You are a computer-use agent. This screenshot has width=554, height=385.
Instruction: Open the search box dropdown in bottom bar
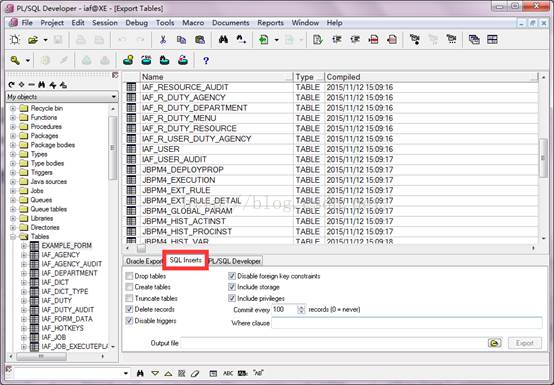click(126, 373)
